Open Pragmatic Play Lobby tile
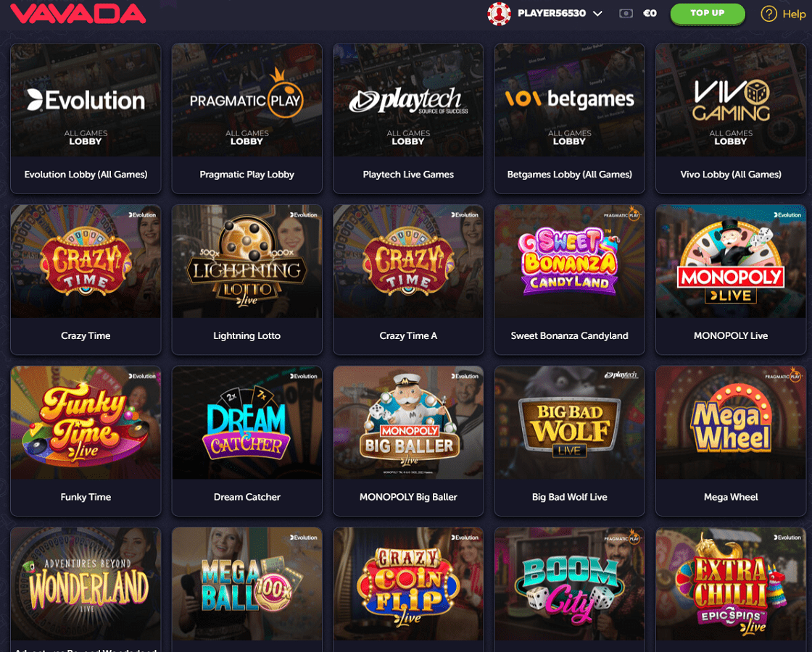This screenshot has width=812, height=652. click(x=247, y=119)
